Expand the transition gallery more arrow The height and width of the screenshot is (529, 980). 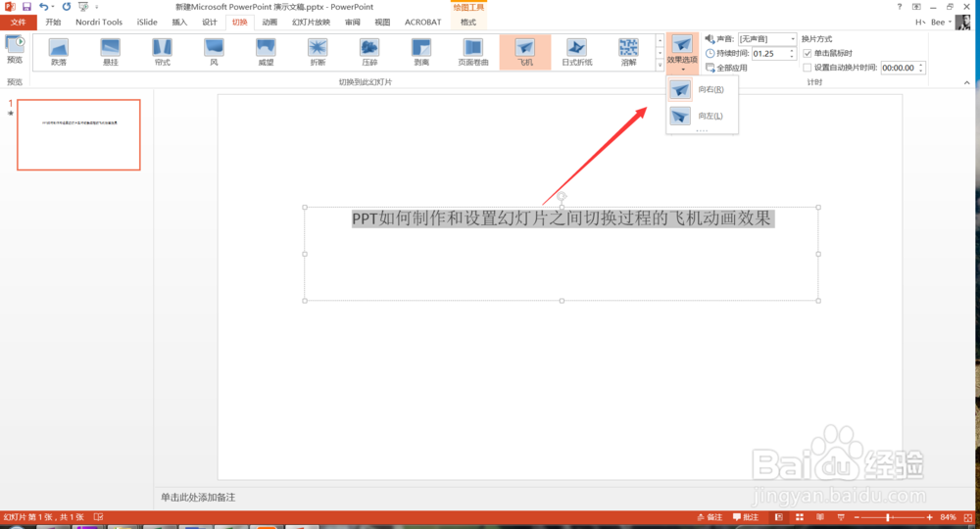[x=660, y=65]
